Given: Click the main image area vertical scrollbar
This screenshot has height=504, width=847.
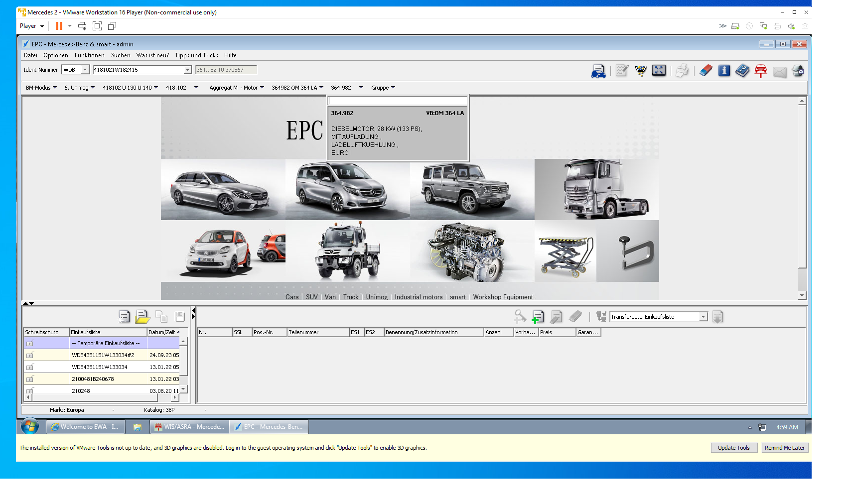Looking at the screenshot, I should point(802,198).
